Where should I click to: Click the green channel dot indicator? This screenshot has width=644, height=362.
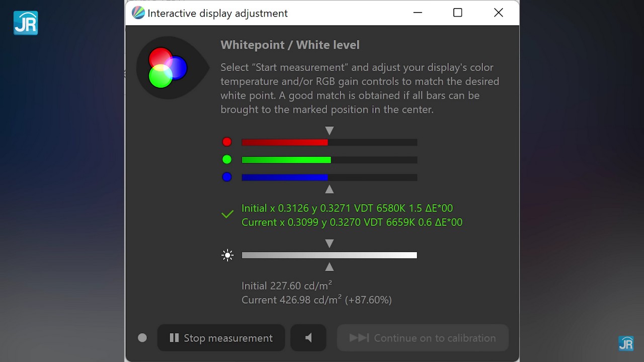pyautogui.click(x=227, y=160)
